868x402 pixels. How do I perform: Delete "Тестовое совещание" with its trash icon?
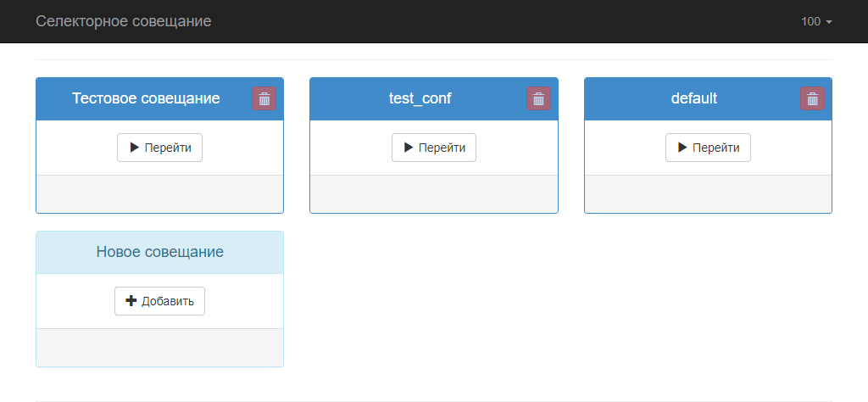pos(264,98)
